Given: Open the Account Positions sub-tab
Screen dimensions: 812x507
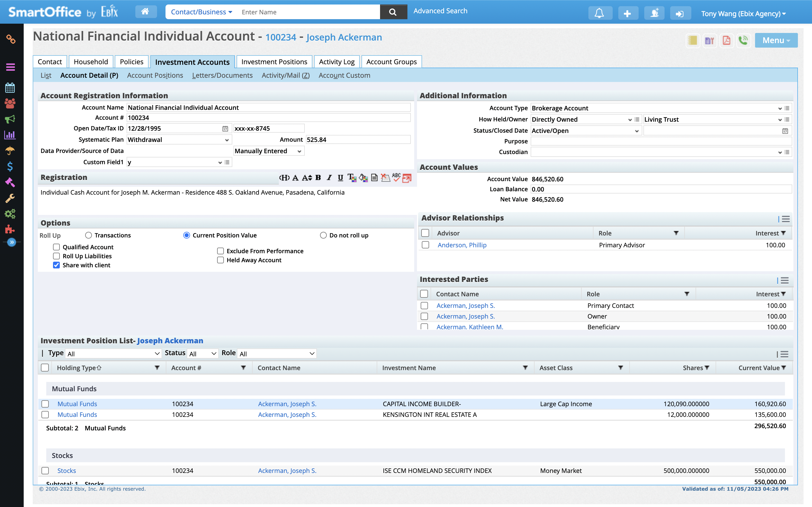Looking at the screenshot, I should click(155, 75).
